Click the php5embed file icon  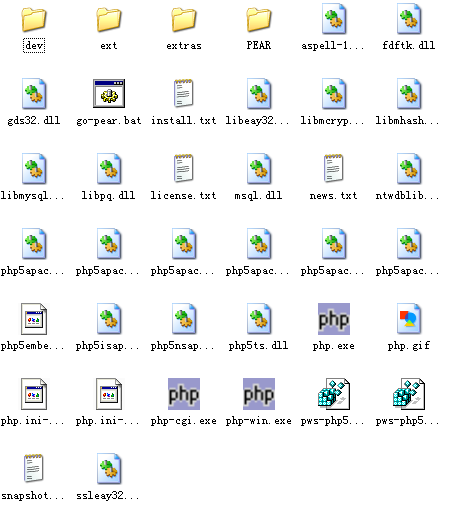tap(34, 319)
